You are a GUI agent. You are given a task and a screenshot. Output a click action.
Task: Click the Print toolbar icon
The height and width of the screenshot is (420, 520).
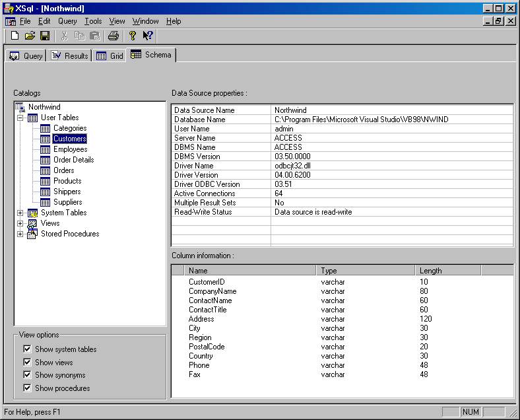pos(114,36)
